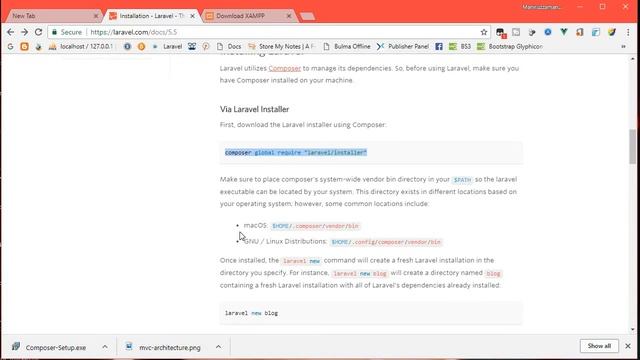
Task: Close the New Tab tab
Action: (x=96, y=16)
